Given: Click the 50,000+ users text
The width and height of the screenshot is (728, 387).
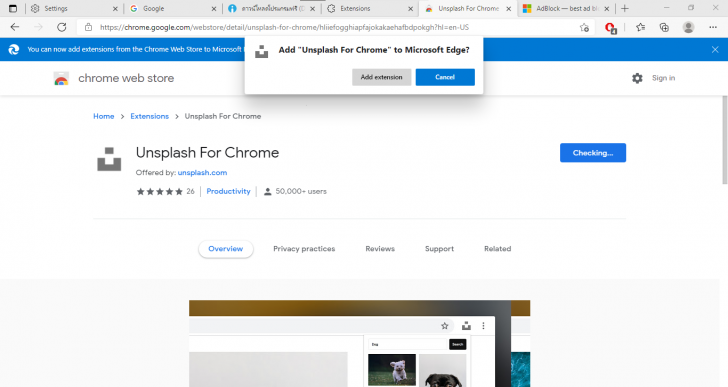Looking at the screenshot, I should pos(301,191).
